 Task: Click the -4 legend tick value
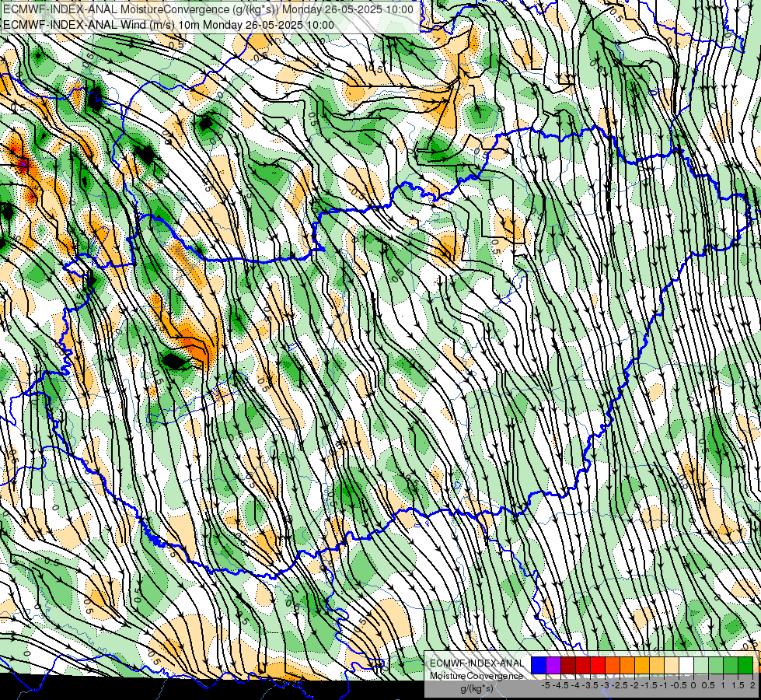coord(575,685)
